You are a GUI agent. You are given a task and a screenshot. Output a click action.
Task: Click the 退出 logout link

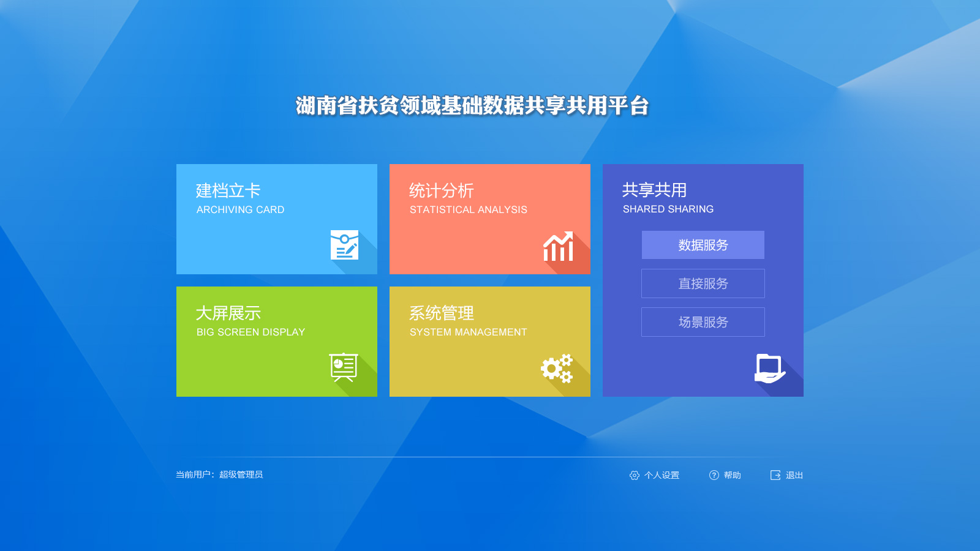click(794, 475)
